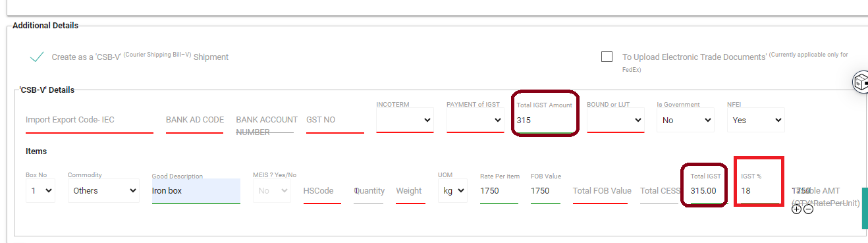Focus the BANK AD CODE field

click(x=195, y=122)
